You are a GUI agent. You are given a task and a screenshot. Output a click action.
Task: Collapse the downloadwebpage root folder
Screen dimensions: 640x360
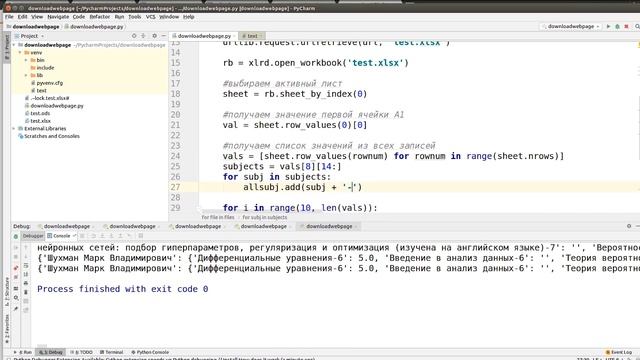click(x=14, y=45)
